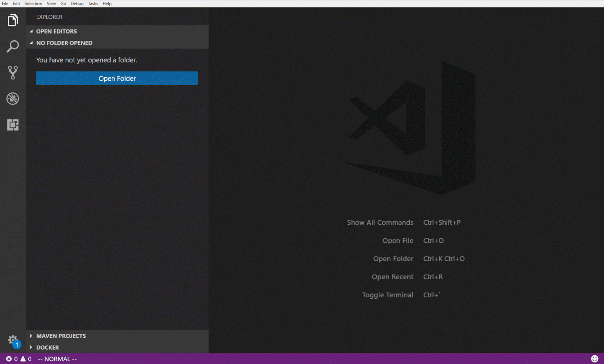This screenshot has height=364, width=604.
Task: Click the blue Open Folder button
Action: pos(117,78)
